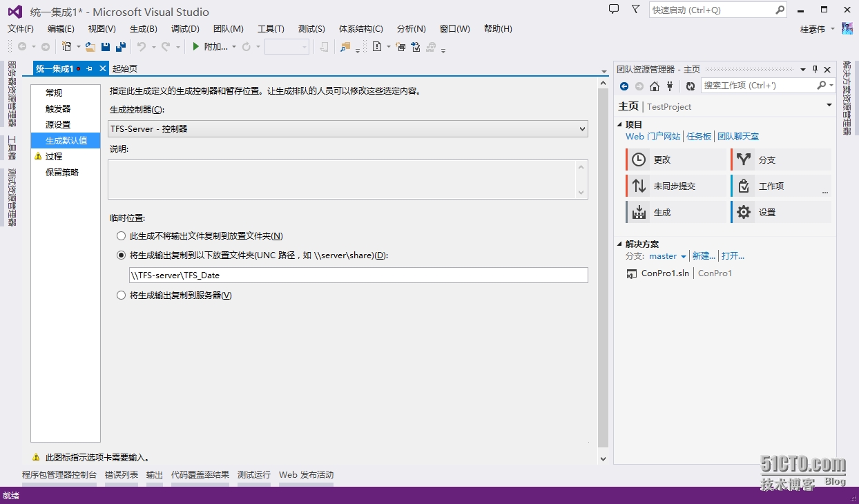Image resolution: width=859 pixels, height=504 pixels.
Task: Collapse the 解决方案 section
Action: click(x=619, y=244)
